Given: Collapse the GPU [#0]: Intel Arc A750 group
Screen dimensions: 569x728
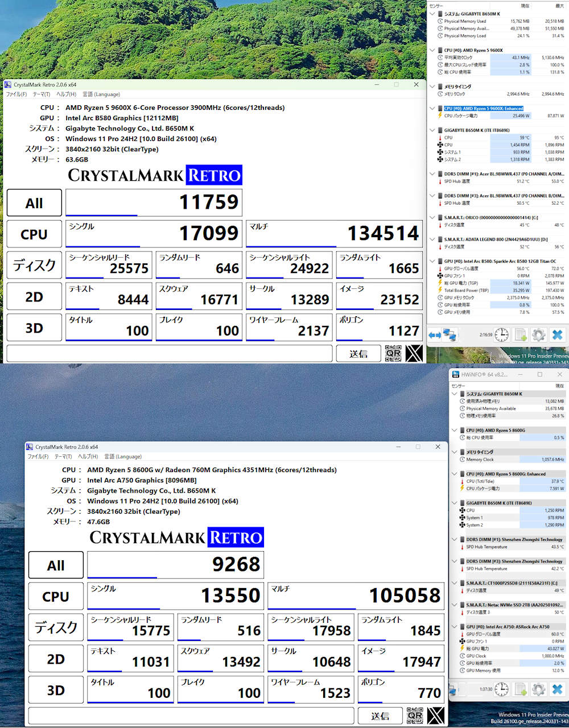Looking at the screenshot, I should [x=455, y=627].
